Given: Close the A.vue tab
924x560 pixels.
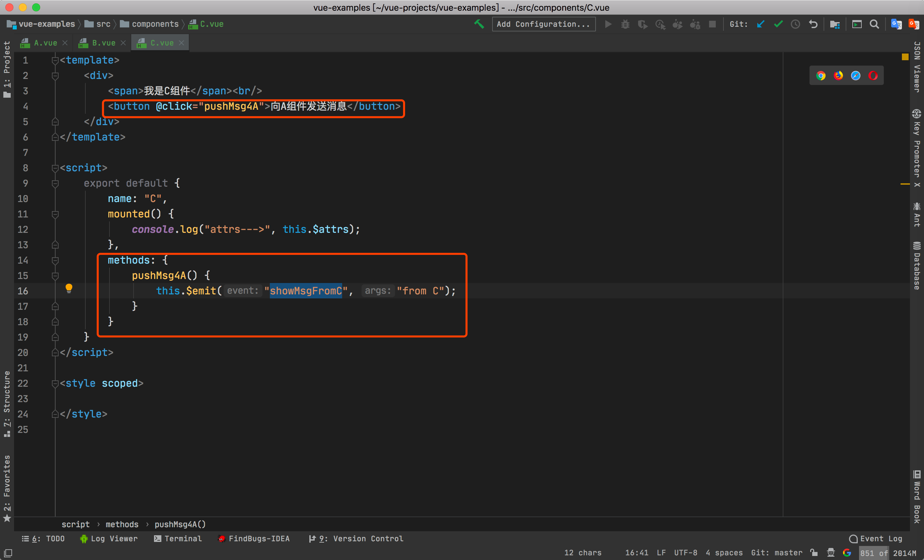Looking at the screenshot, I should 65,43.
